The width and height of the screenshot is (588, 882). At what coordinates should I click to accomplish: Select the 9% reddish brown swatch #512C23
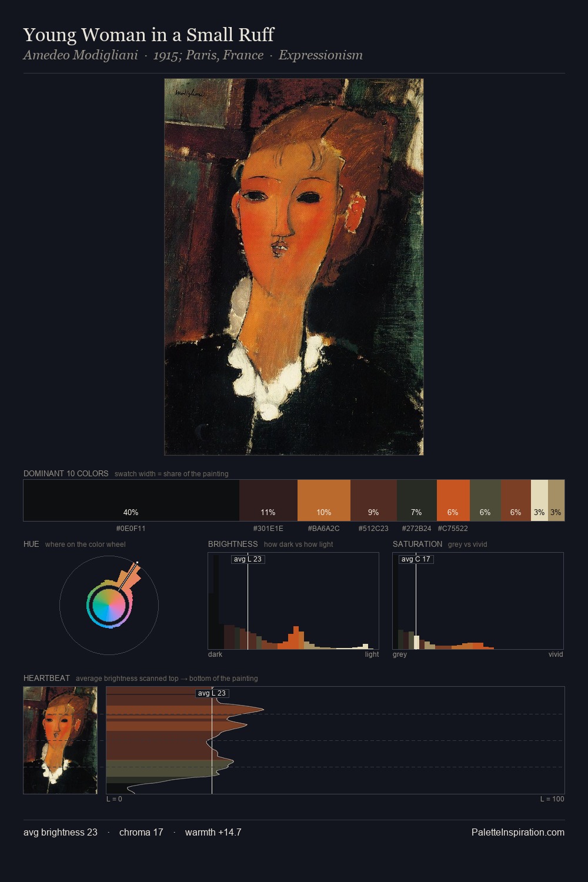(x=373, y=500)
